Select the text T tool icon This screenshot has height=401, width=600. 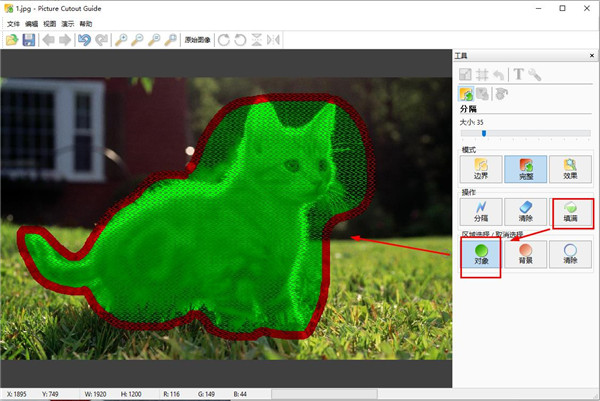pyautogui.click(x=518, y=74)
